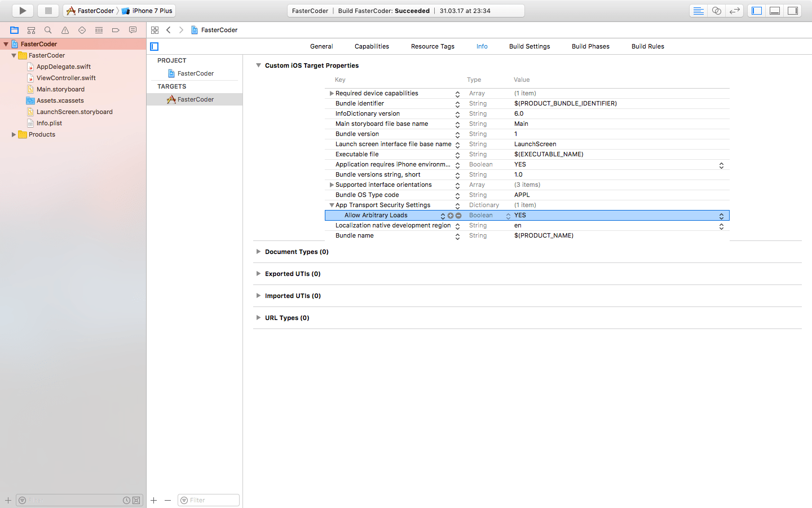812x508 pixels.
Task: Expand the Products folder
Action: click(14, 134)
